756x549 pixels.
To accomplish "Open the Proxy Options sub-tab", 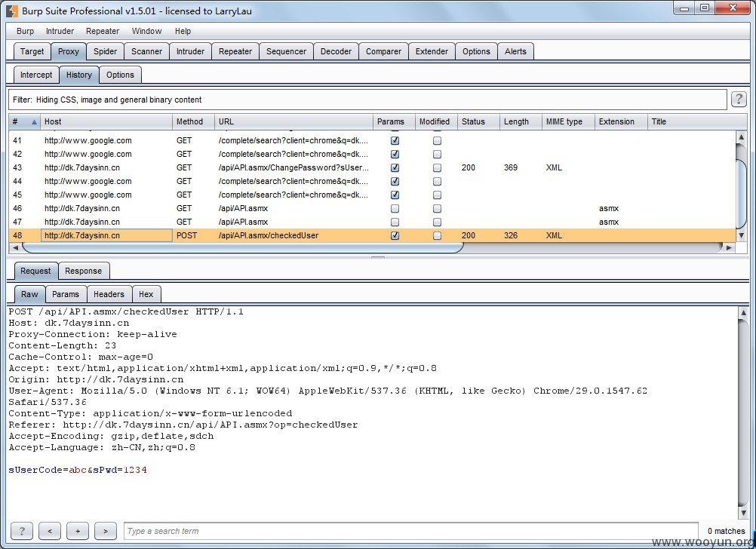I will pos(120,75).
